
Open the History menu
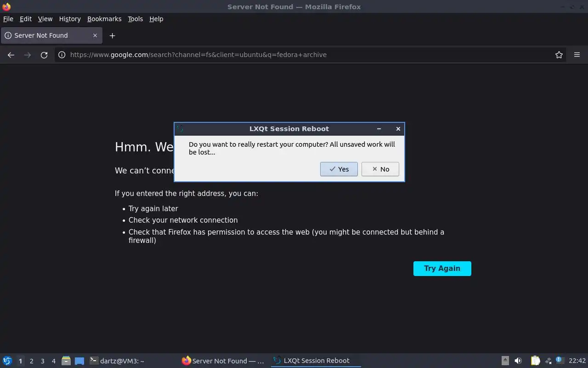[70, 19]
